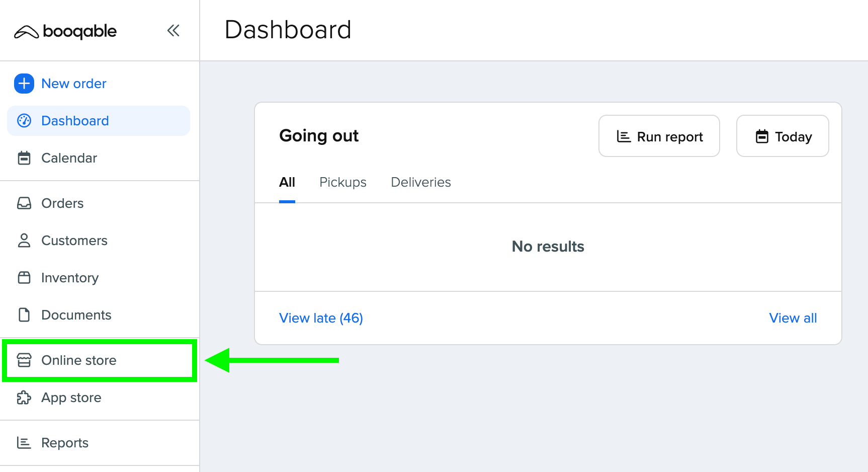The height and width of the screenshot is (472, 868).
Task: Collapse the sidebar with double chevron
Action: (x=173, y=31)
